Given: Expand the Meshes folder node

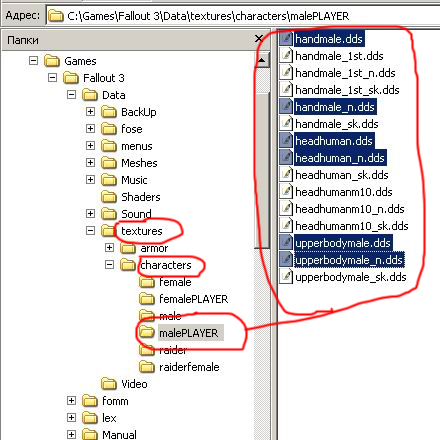Looking at the screenshot, I should pyautogui.click(x=90, y=162).
